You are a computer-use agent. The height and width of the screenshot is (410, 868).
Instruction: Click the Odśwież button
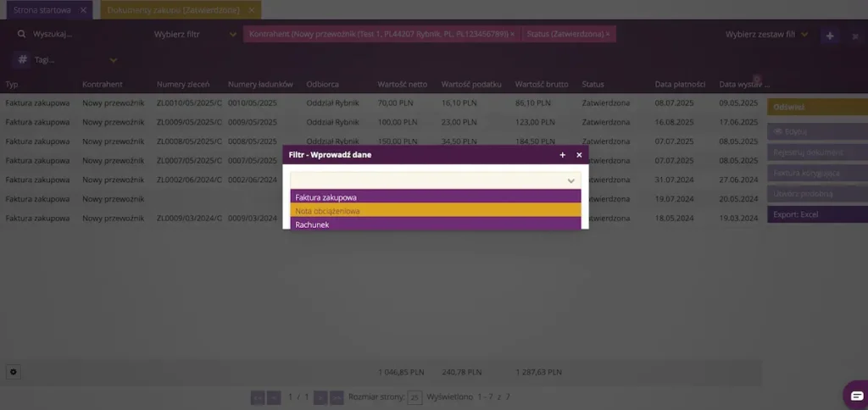(x=818, y=107)
